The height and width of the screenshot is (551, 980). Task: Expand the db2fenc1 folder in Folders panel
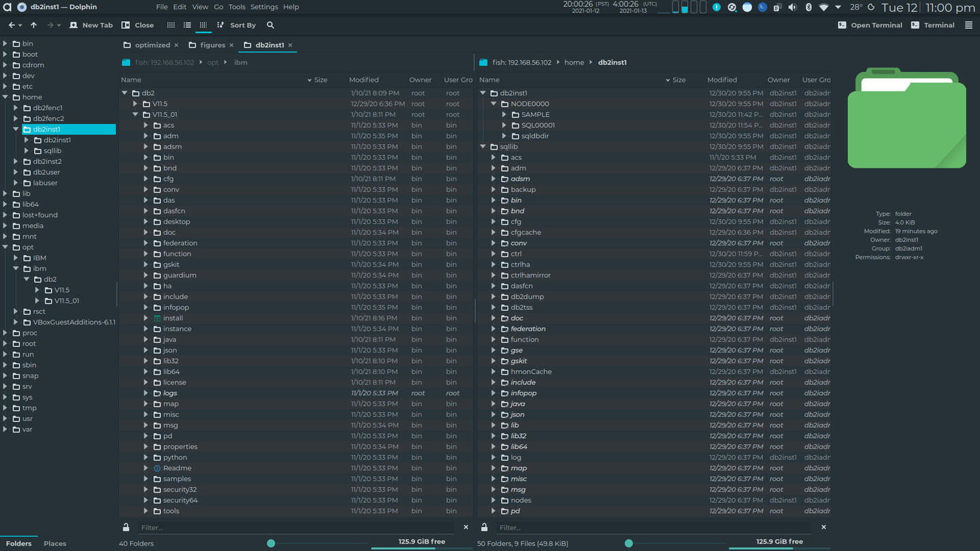click(x=16, y=108)
